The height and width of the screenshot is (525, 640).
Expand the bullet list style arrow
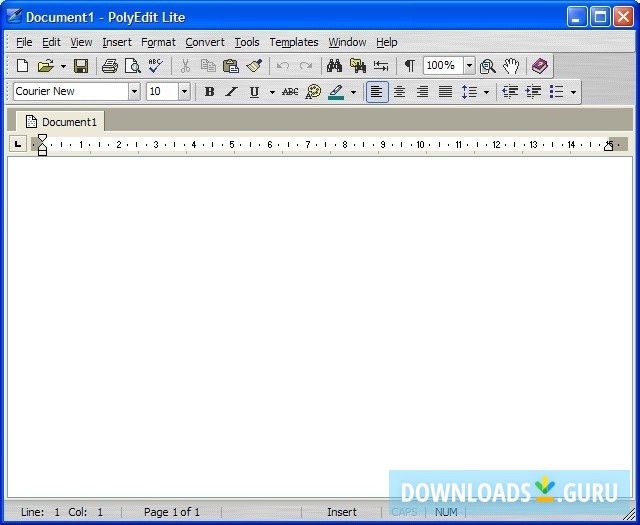(x=573, y=92)
